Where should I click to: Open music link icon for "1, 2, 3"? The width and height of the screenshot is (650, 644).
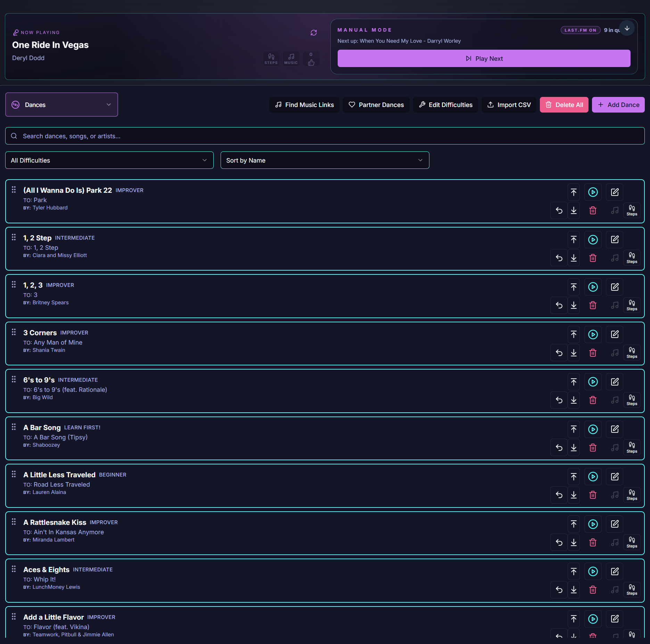[x=614, y=305]
